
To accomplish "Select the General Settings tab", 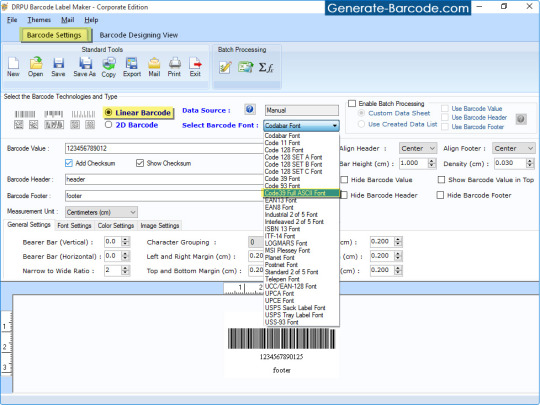I will [29, 225].
